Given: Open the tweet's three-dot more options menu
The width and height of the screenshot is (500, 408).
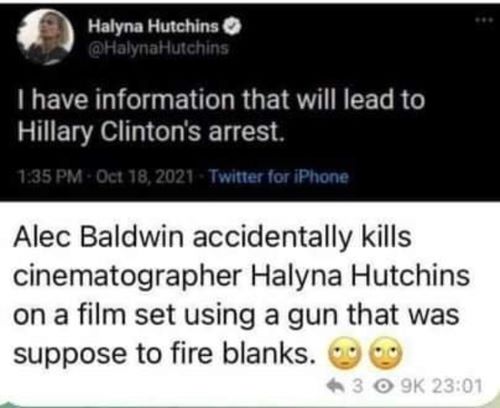Looking at the screenshot, I should tap(484, 20).
